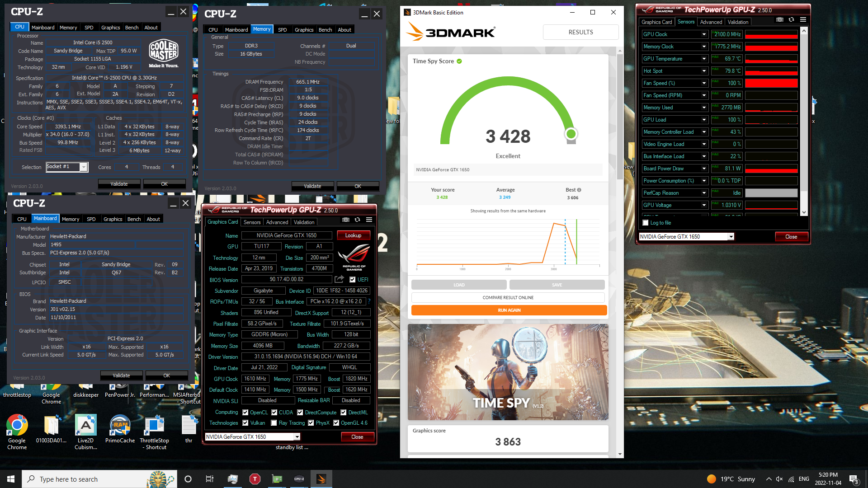Open the PrimoCache desktop icon
Viewport: 868px width, 488px height.
120,428
